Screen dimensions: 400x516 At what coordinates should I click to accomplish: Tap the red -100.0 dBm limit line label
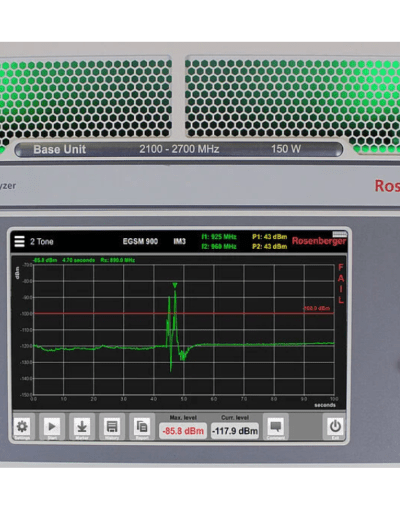[x=316, y=308]
